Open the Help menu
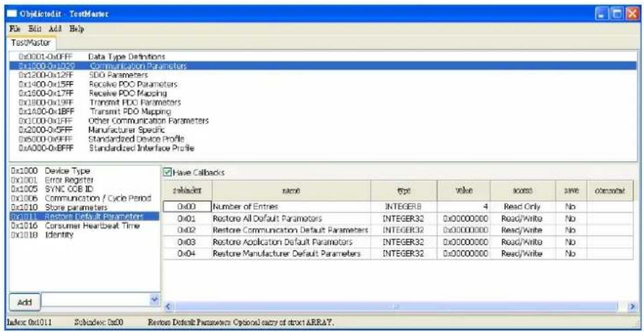The width and height of the screenshot is (644, 332). pyautogui.click(x=77, y=29)
